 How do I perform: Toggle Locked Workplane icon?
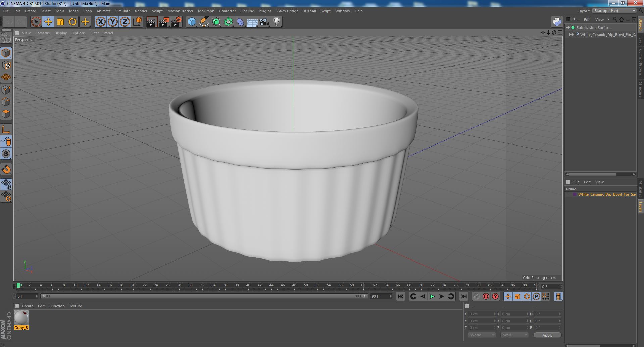[6, 184]
